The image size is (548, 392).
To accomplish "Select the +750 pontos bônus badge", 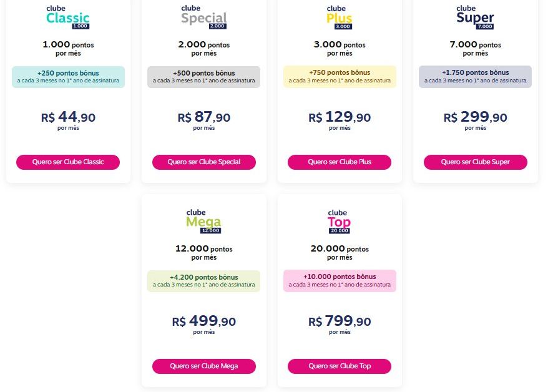I will [x=340, y=77].
